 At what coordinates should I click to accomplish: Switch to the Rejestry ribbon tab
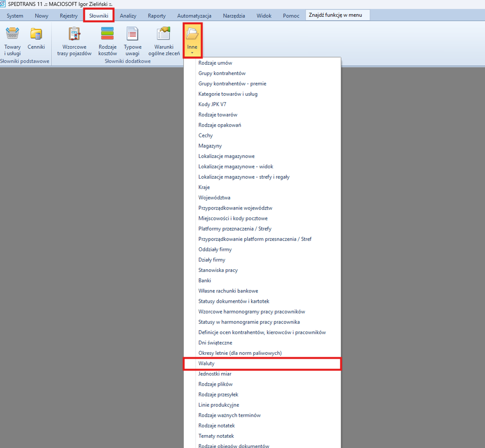69,16
